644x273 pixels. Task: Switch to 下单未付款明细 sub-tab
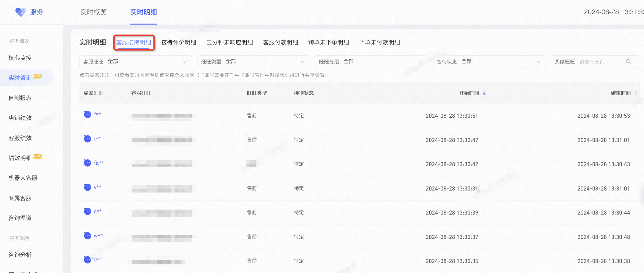tap(379, 42)
